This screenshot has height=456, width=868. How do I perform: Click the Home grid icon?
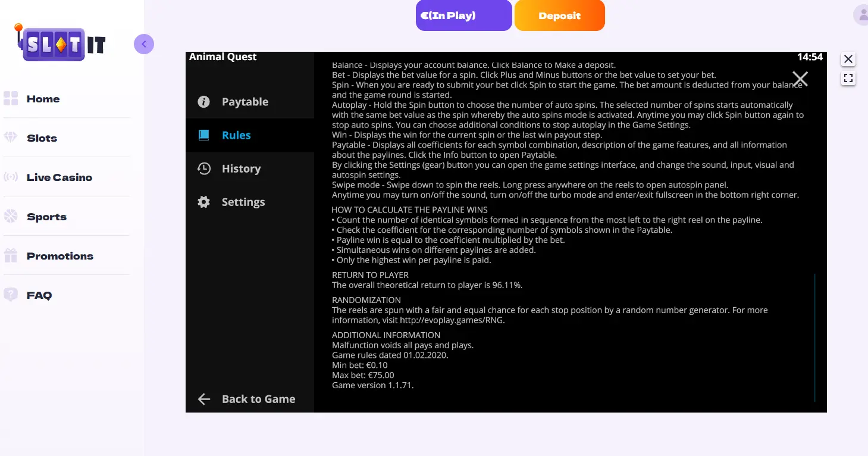[x=11, y=99]
